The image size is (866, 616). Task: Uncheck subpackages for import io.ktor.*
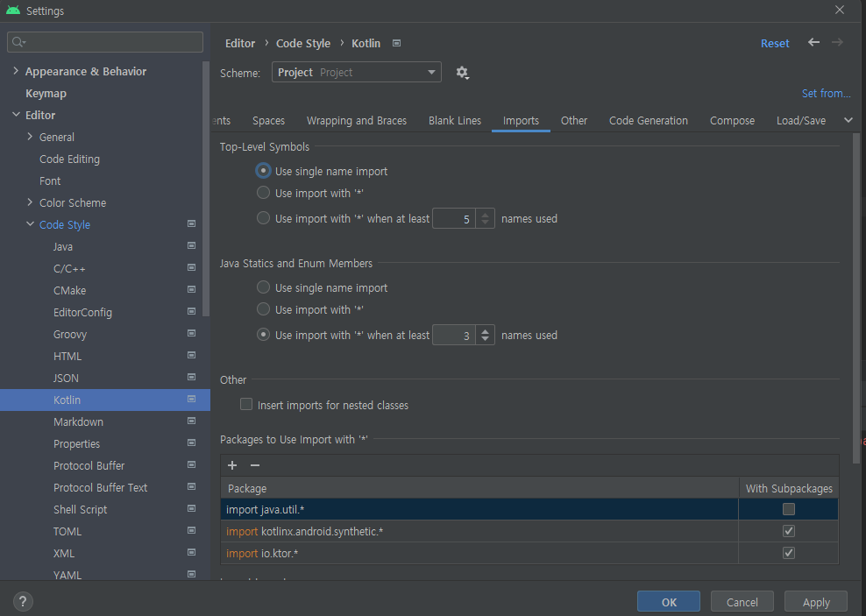click(x=789, y=553)
